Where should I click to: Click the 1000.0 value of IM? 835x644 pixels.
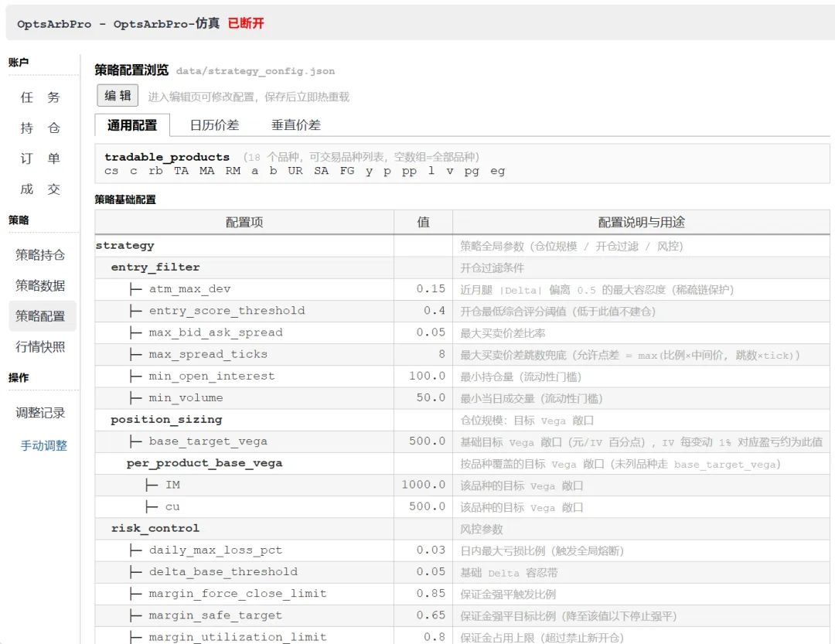pos(424,485)
